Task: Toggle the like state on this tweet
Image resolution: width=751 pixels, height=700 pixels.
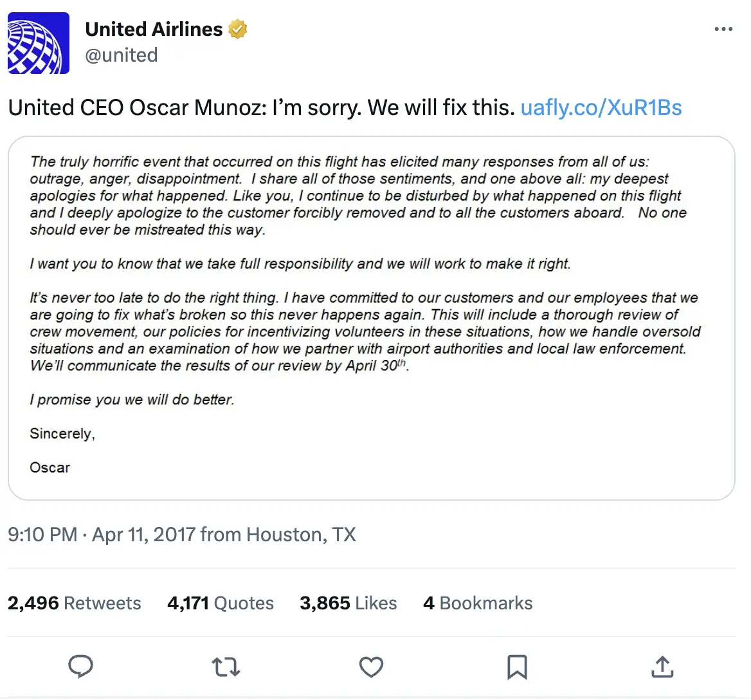Action: pyautogui.click(x=370, y=667)
